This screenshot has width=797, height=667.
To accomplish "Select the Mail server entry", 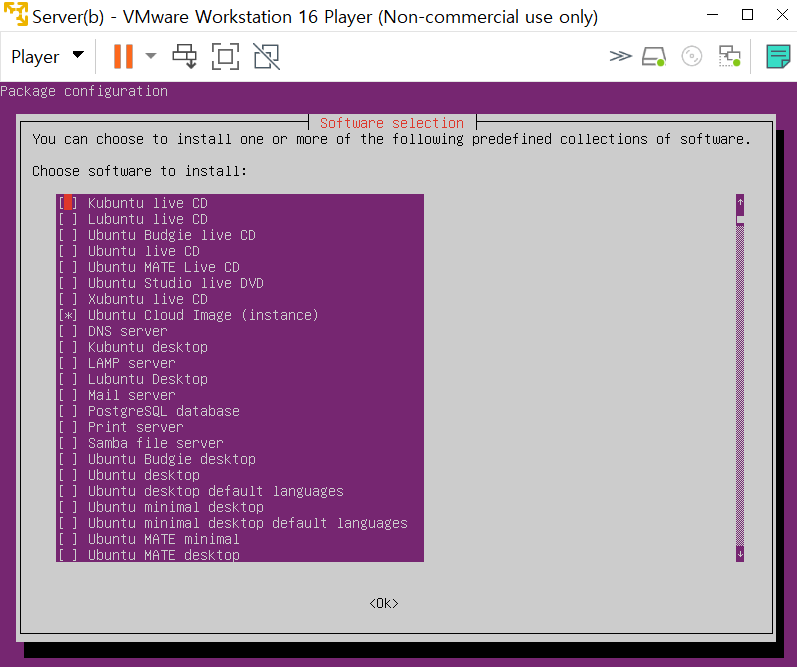I will click(x=132, y=395).
